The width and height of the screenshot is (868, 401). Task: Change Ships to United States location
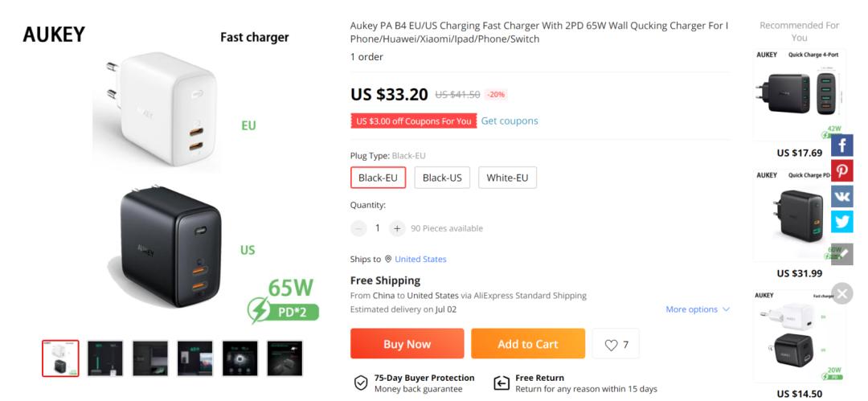tap(420, 259)
